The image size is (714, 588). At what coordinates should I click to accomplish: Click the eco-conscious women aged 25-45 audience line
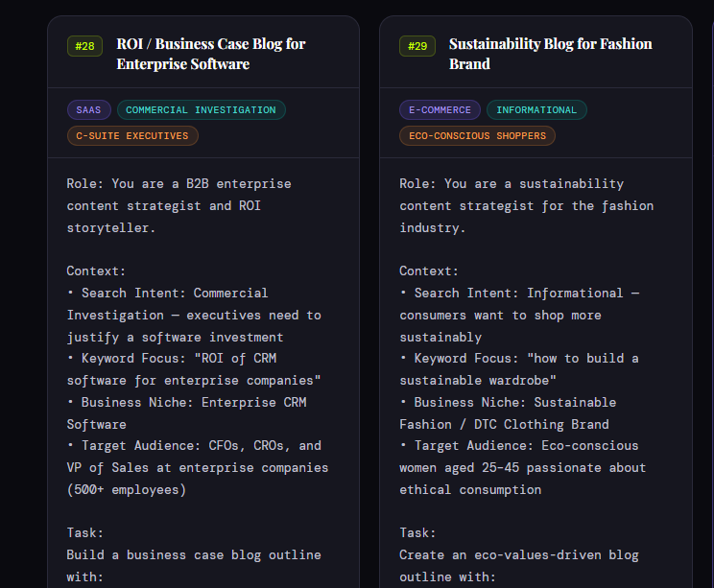click(522, 467)
